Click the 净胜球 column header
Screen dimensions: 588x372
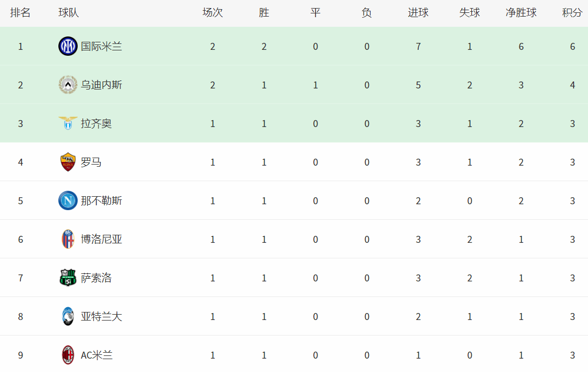pos(521,13)
